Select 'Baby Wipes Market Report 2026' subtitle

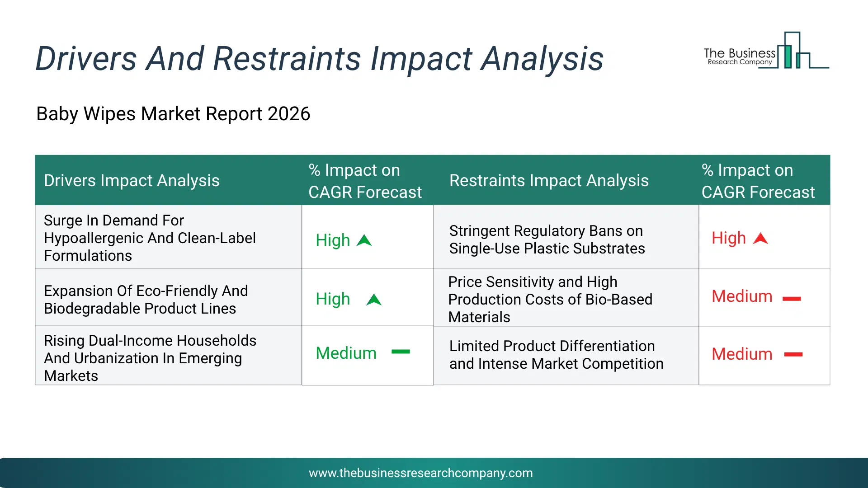pyautogui.click(x=173, y=113)
